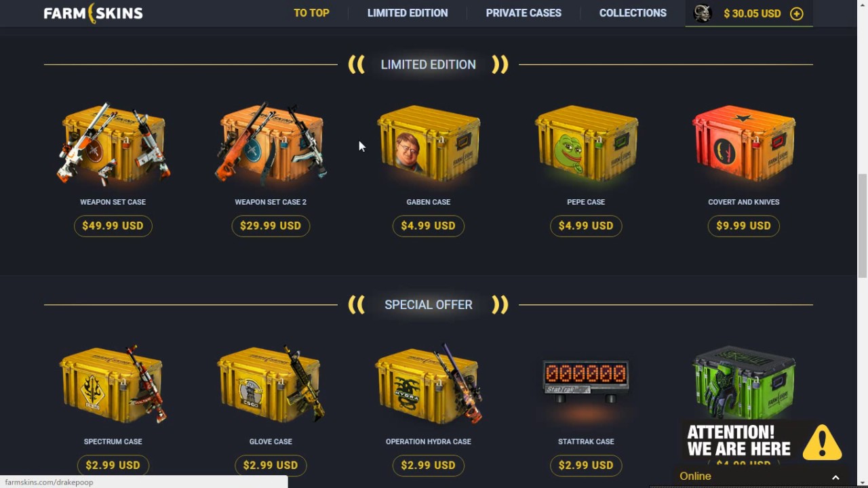Buy Weapon Set Case for $49.99 USD
The width and height of the screenshot is (868, 488).
pyautogui.click(x=113, y=226)
